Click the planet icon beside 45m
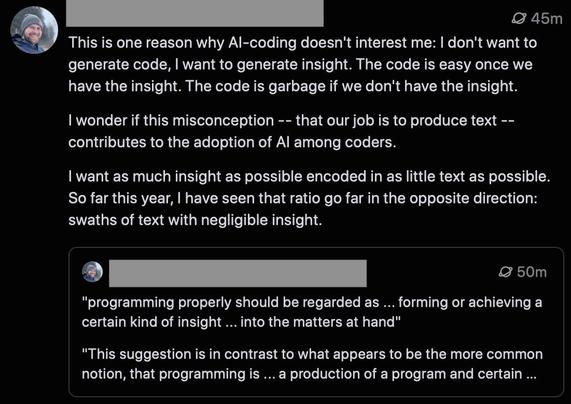The height and width of the screenshot is (404, 571). tap(519, 18)
